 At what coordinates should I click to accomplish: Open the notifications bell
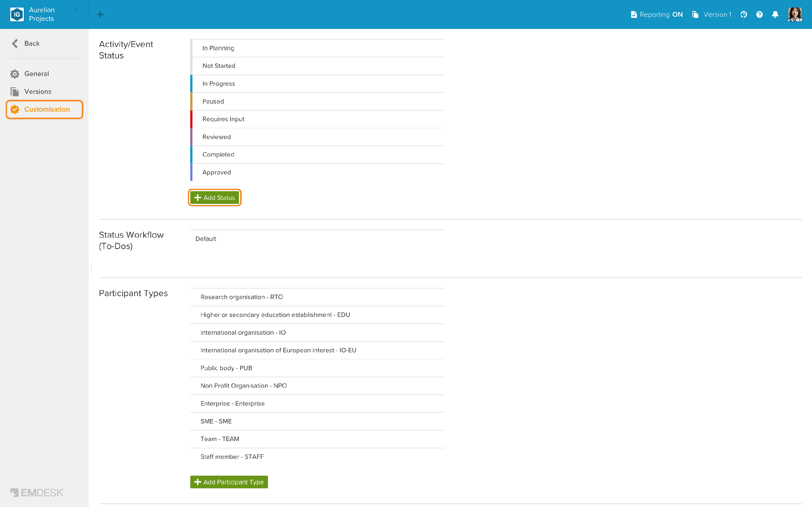tap(775, 14)
